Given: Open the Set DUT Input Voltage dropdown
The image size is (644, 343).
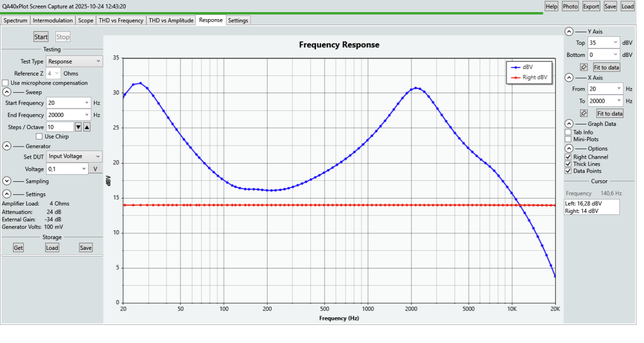Looking at the screenshot, I should tap(74, 157).
